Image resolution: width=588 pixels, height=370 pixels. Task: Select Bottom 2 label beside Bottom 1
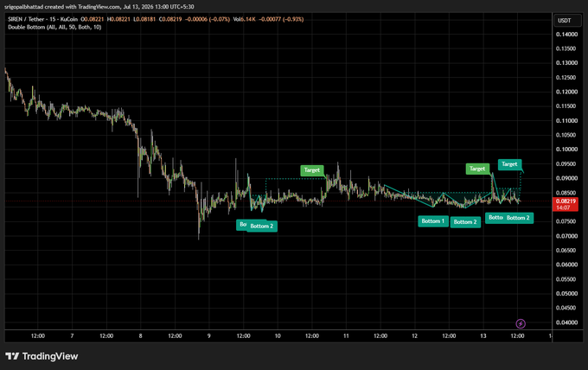(465, 222)
